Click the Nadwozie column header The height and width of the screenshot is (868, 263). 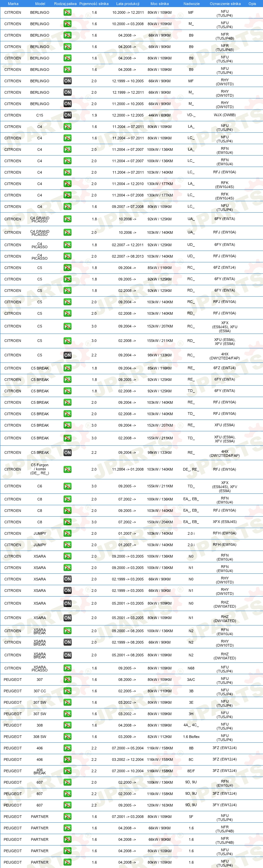191,4
